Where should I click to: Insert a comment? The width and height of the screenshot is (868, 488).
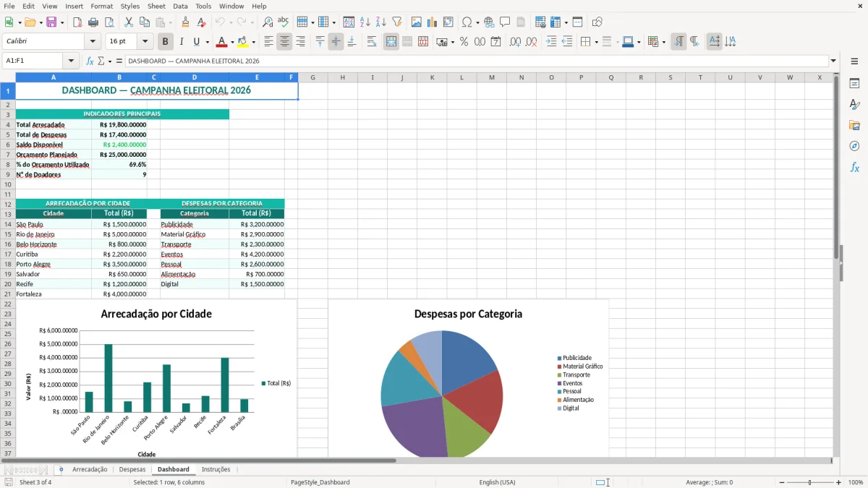(x=505, y=22)
